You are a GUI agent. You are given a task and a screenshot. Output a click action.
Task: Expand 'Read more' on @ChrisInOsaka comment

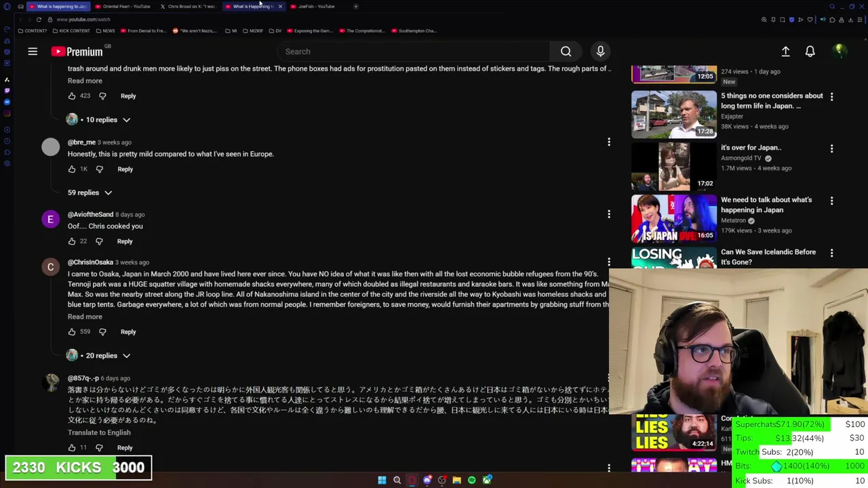[x=85, y=317]
